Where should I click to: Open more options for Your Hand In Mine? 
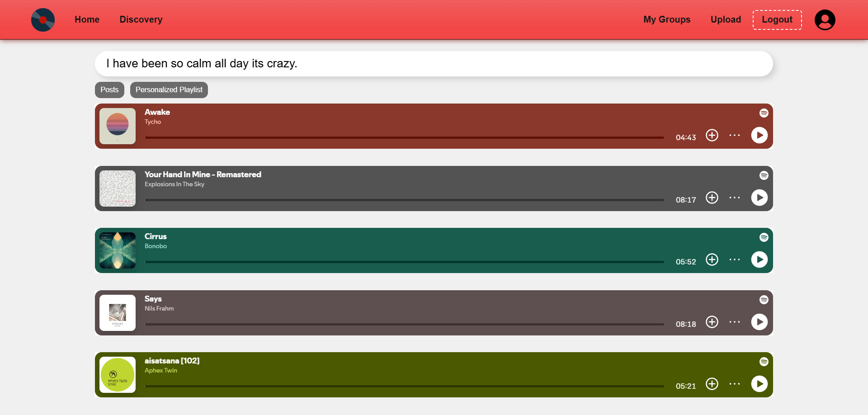point(735,198)
